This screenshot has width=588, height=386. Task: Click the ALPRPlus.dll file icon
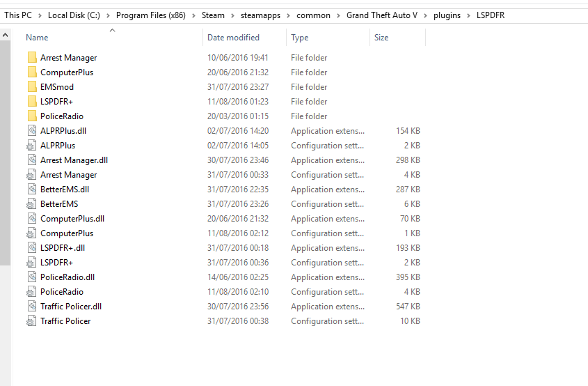click(32, 131)
